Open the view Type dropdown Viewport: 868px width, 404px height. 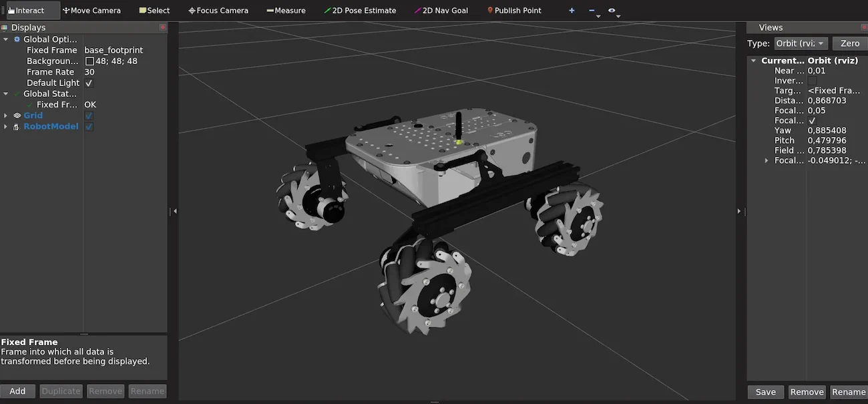801,43
